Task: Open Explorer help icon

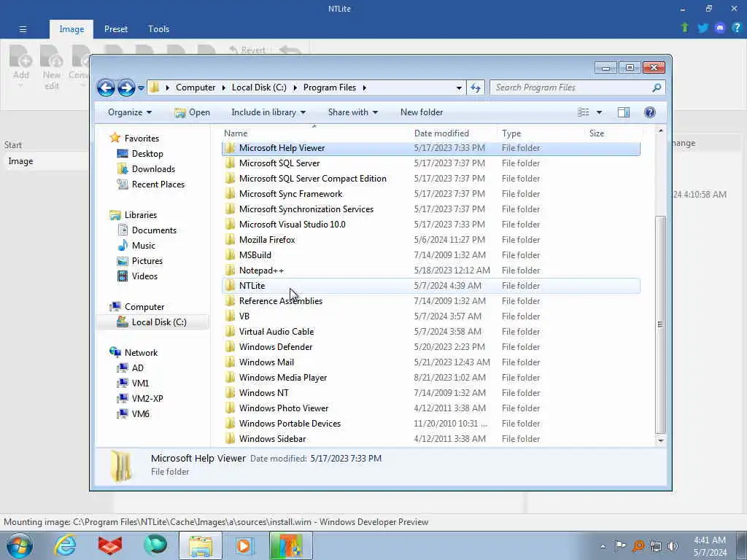Action: pyautogui.click(x=649, y=112)
